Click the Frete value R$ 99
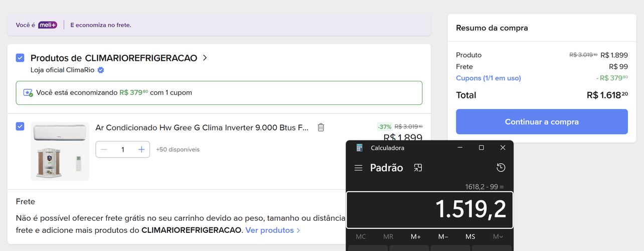 (618, 66)
